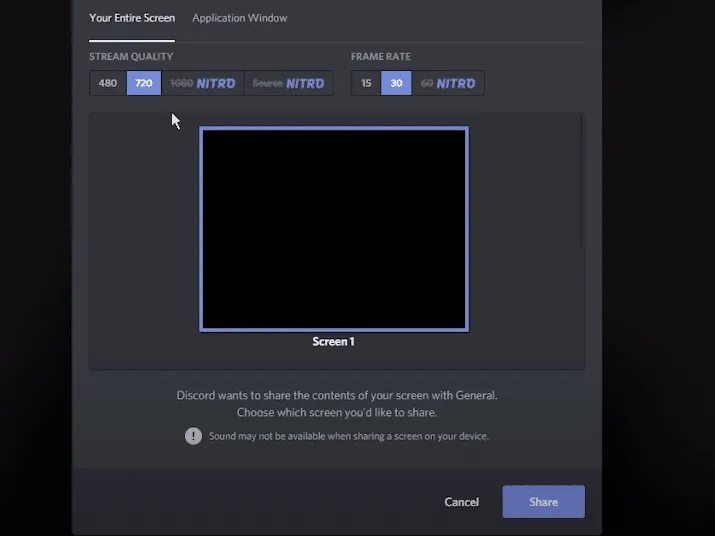Click the Screen 1 label
Image resolution: width=715 pixels, height=536 pixels.
333,342
